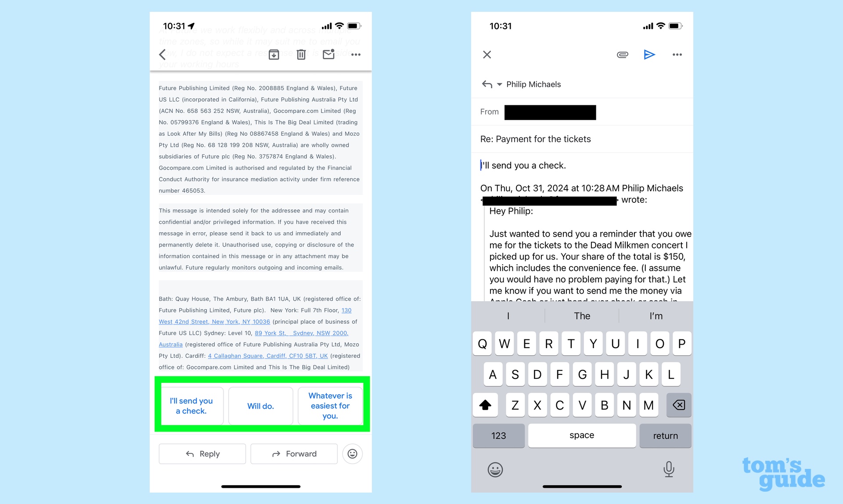
Task: Tap the more options (three dots) icon in email view
Action: [x=355, y=54]
